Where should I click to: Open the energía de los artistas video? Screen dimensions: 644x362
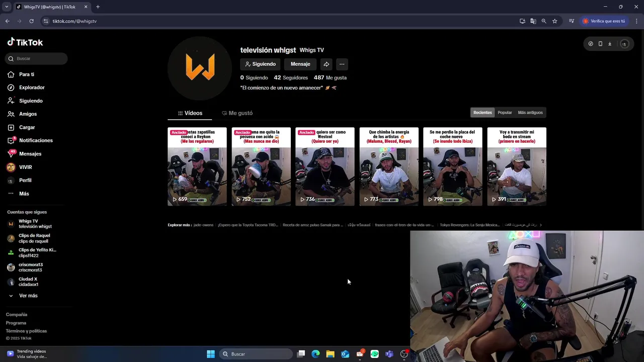click(389, 166)
